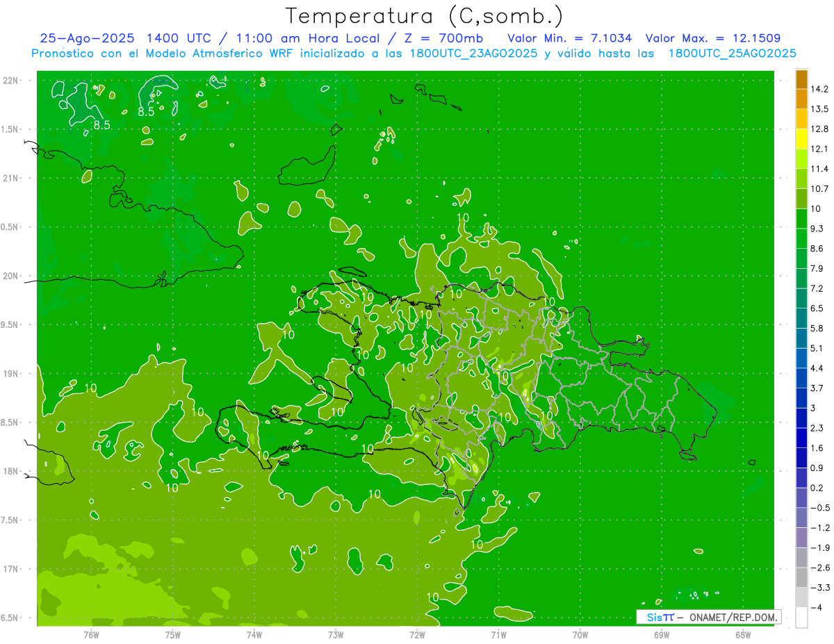Pick the yellow swatch between 12.8 and 12.1
Viewport: 834px width, 644px height.
[801, 139]
